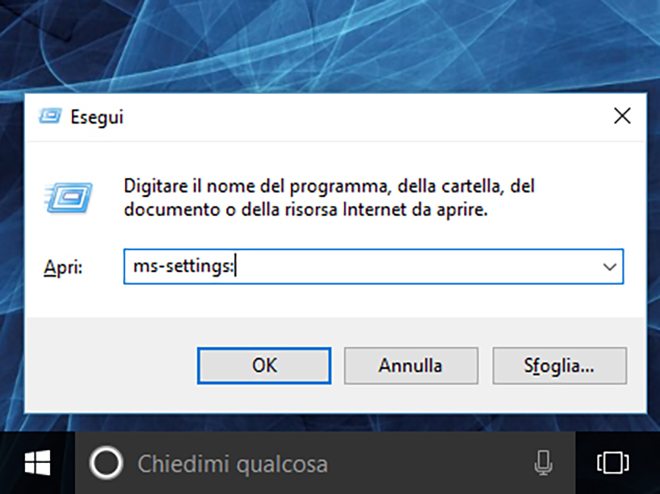The height and width of the screenshot is (494, 660).
Task: Click the Esegui title text
Action: coord(96,116)
